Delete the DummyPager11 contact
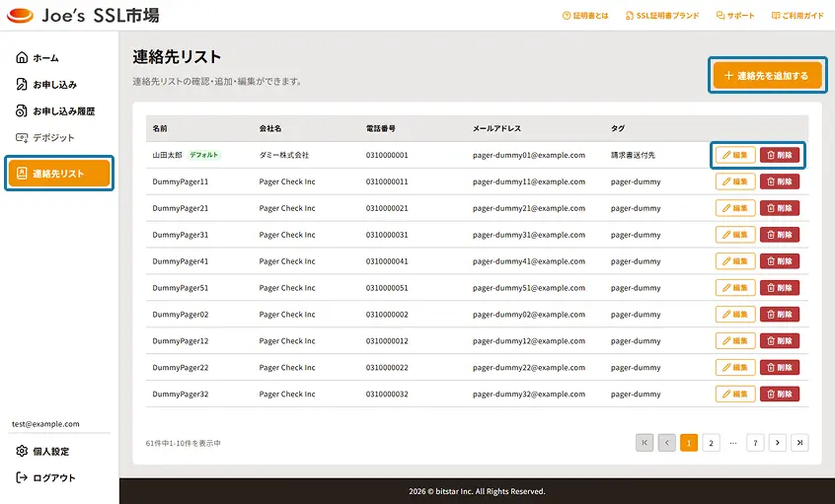This screenshot has width=835, height=504. coord(780,181)
